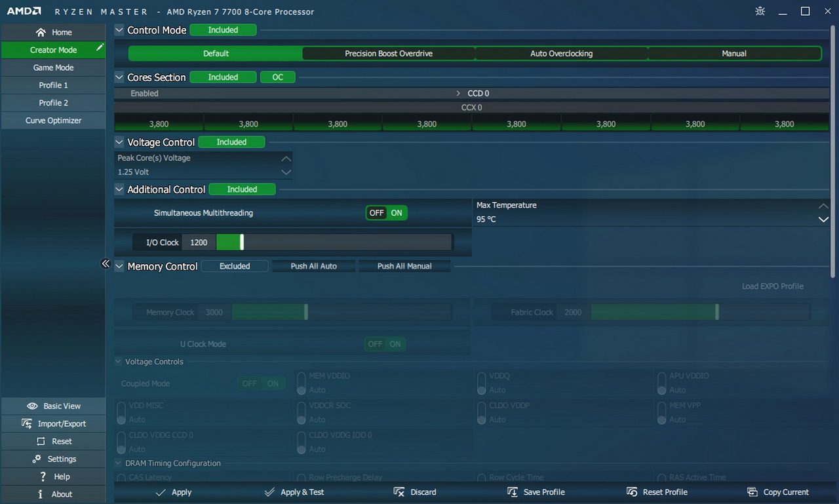Click Copy Current in the bottom bar
The height and width of the screenshot is (504, 839).
click(778, 492)
